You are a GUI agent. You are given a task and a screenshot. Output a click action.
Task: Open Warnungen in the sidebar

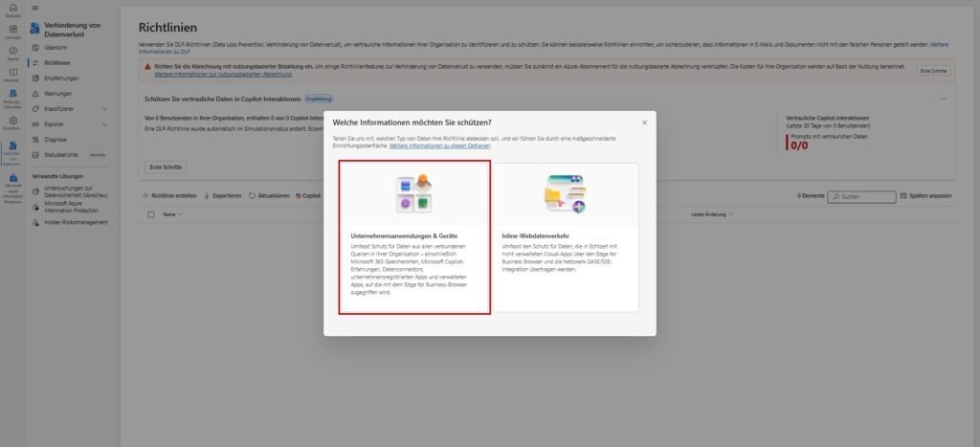coord(58,94)
